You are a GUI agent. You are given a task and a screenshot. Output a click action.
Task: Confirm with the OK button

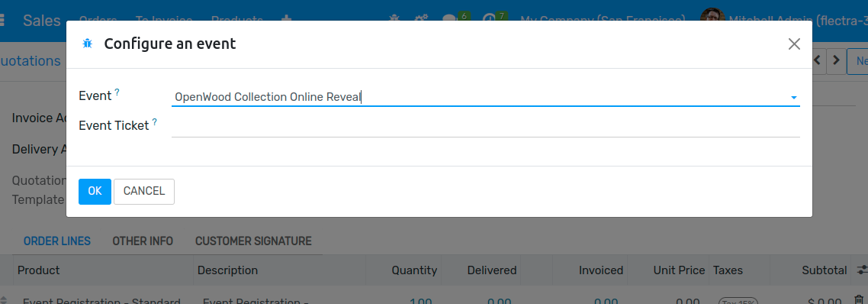tap(95, 192)
